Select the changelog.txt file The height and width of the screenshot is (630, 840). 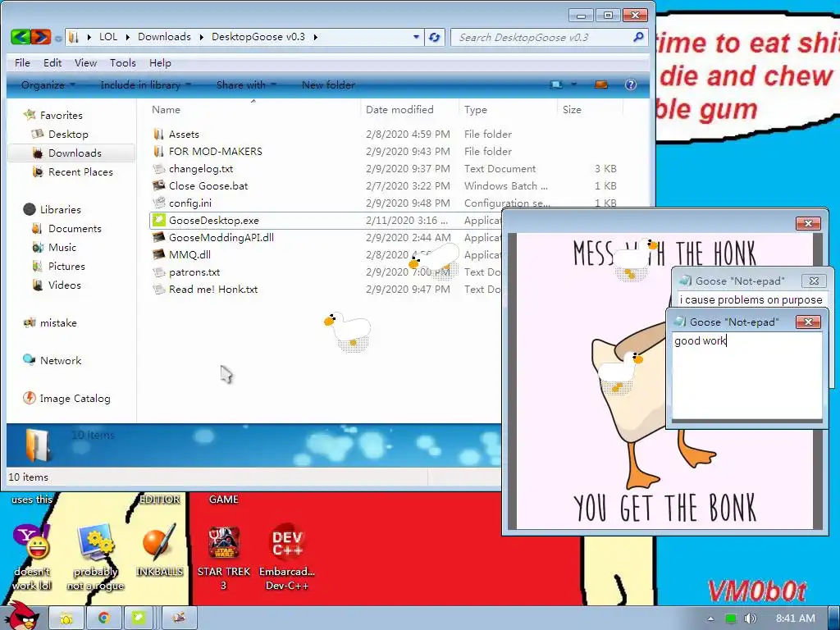click(201, 169)
